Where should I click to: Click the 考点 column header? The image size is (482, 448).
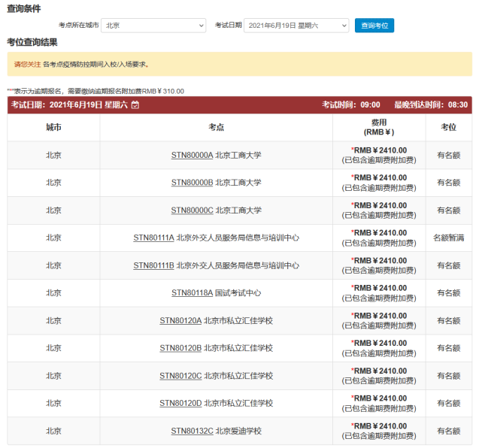click(x=216, y=127)
